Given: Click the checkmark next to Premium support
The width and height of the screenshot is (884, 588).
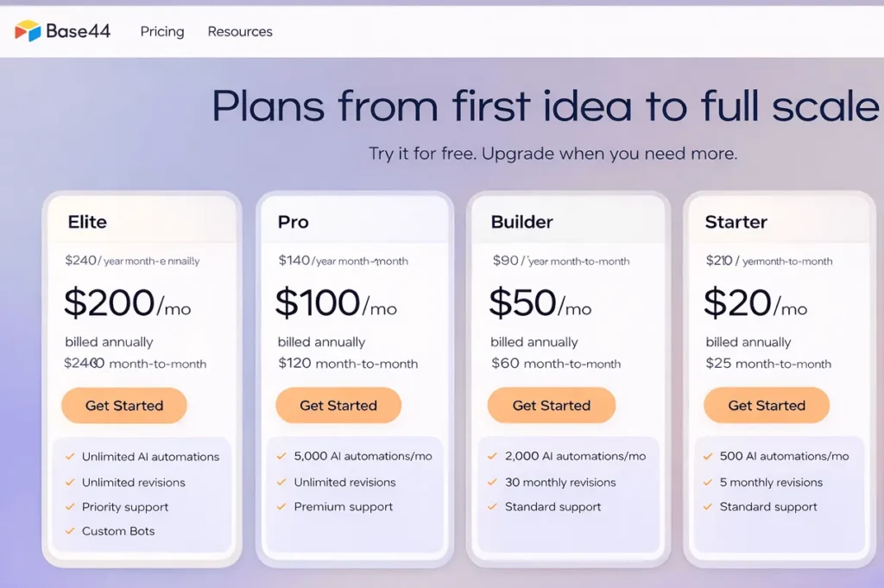Looking at the screenshot, I should (281, 507).
